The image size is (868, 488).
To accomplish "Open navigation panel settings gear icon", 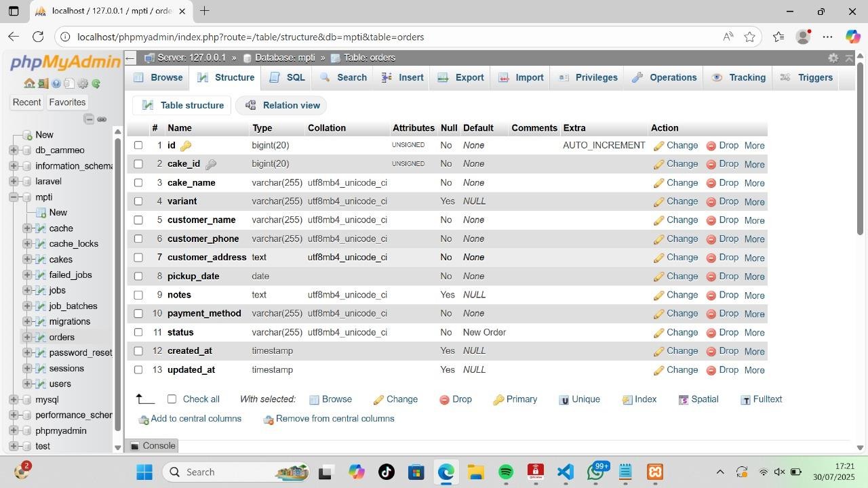I will [x=83, y=83].
